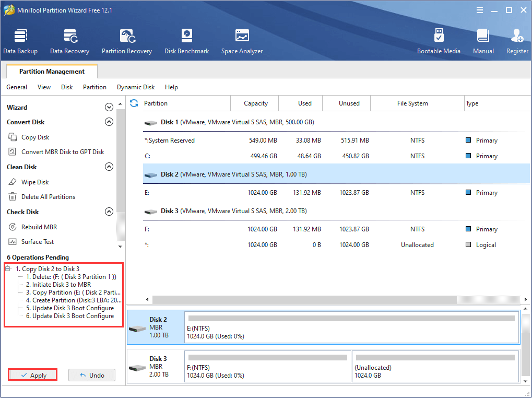This screenshot has width=532, height=398.
Task: Open the Partition menu
Action: coord(94,87)
